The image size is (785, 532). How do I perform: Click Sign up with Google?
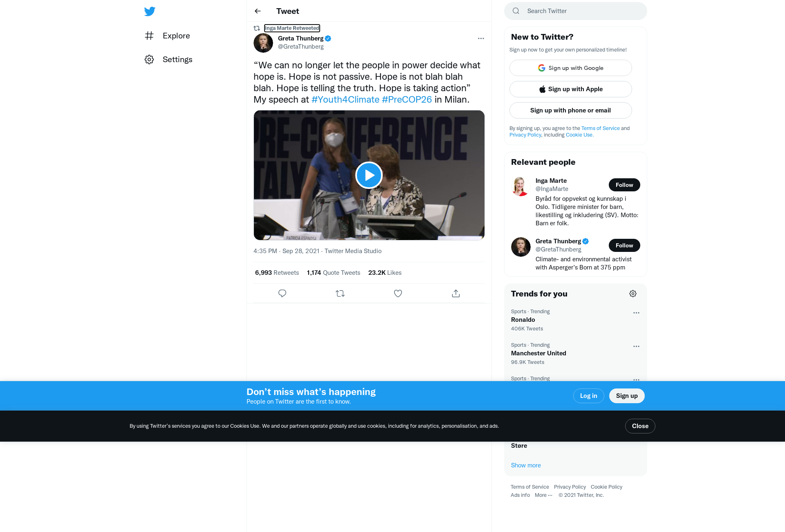click(570, 68)
